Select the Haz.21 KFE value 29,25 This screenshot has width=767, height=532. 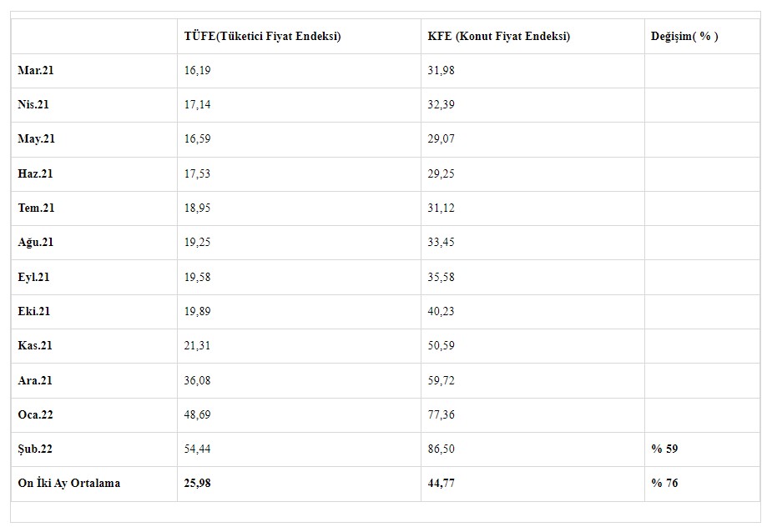[441, 173]
